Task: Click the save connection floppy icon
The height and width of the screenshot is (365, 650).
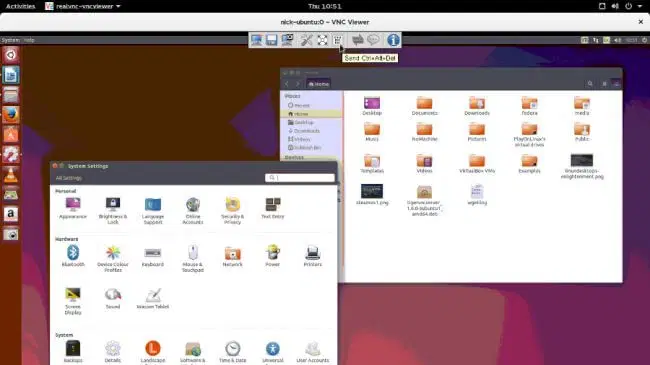Action: coord(272,40)
